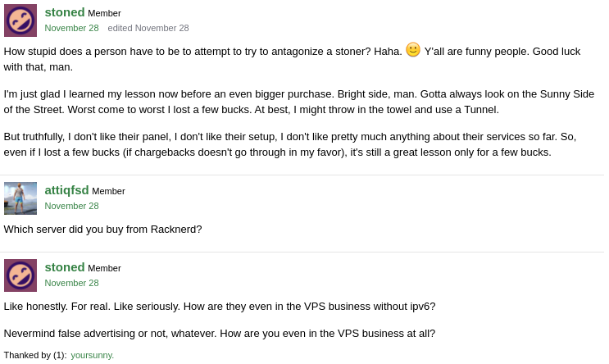Click the "Thanked by (1):" label

click(x=35, y=355)
